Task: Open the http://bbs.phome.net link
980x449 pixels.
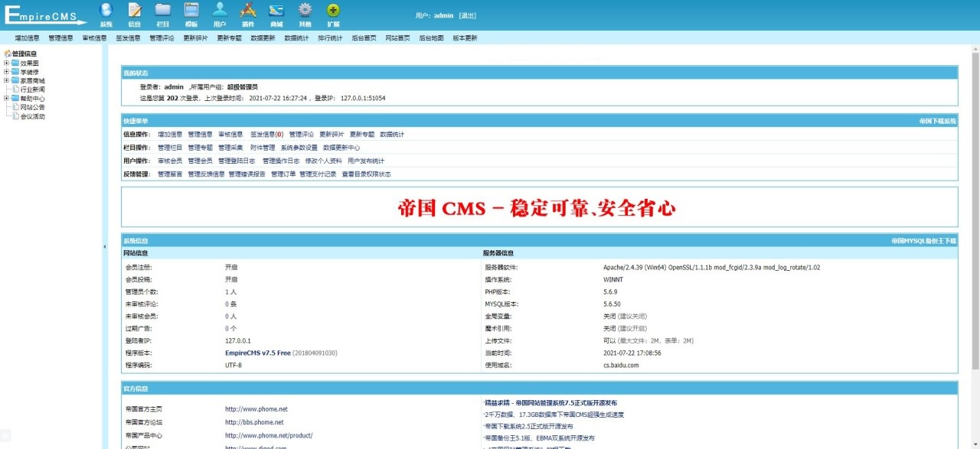Action: click(254, 422)
